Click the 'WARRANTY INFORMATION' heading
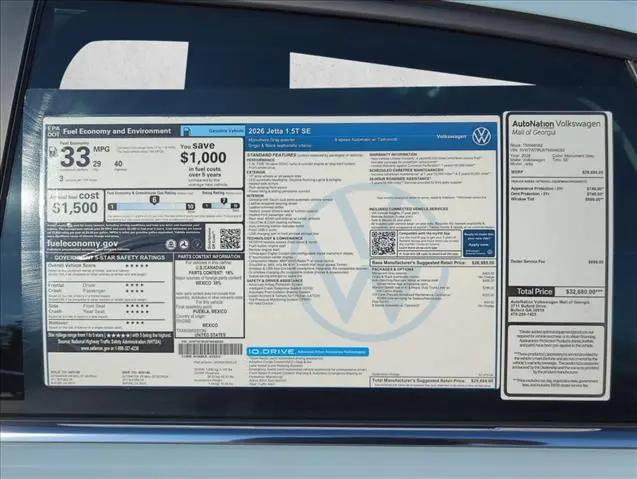The image size is (637, 479). pyautogui.click(x=393, y=154)
